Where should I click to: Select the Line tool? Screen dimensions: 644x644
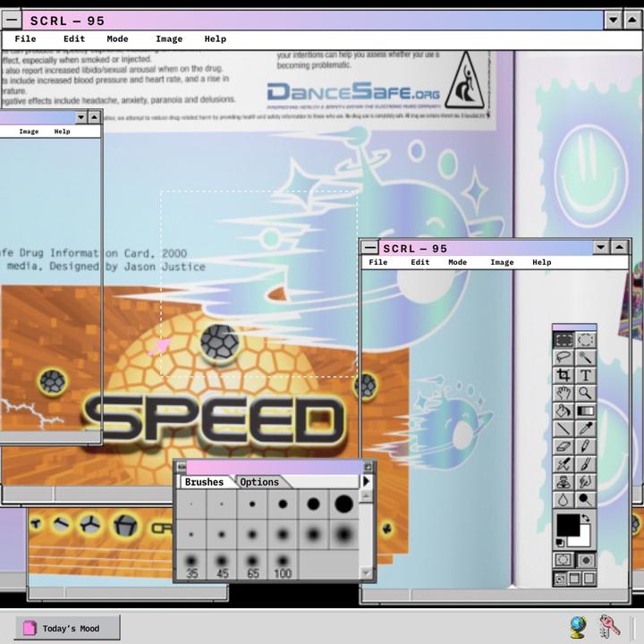(x=563, y=428)
